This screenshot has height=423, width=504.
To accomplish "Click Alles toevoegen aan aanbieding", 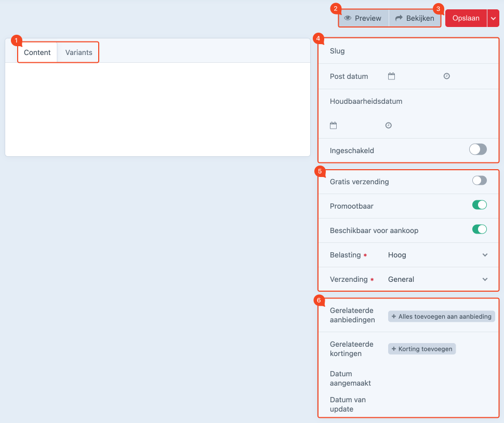I will [441, 316].
